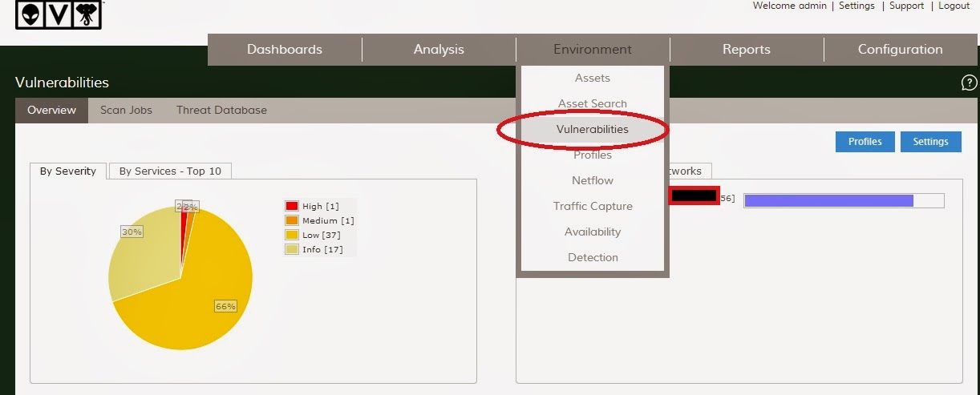The image size is (980, 395).
Task: Switch to the Scan Jobs tab
Action: point(126,111)
